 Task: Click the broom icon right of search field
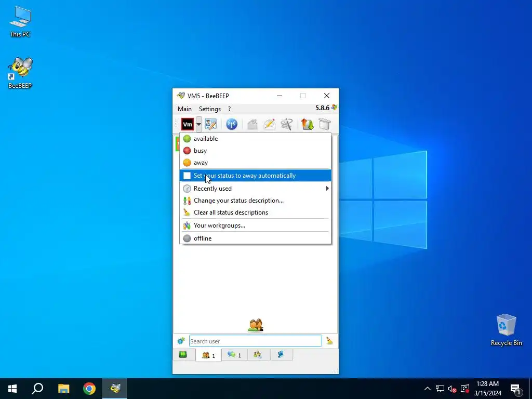pyautogui.click(x=329, y=341)
